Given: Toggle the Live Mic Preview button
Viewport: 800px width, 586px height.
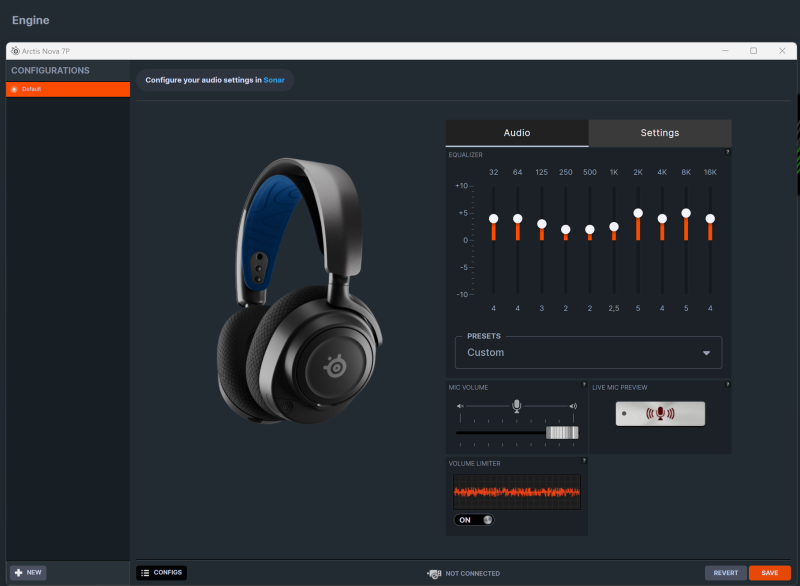Looking at the screenshot, I should (x=660, y=414).
